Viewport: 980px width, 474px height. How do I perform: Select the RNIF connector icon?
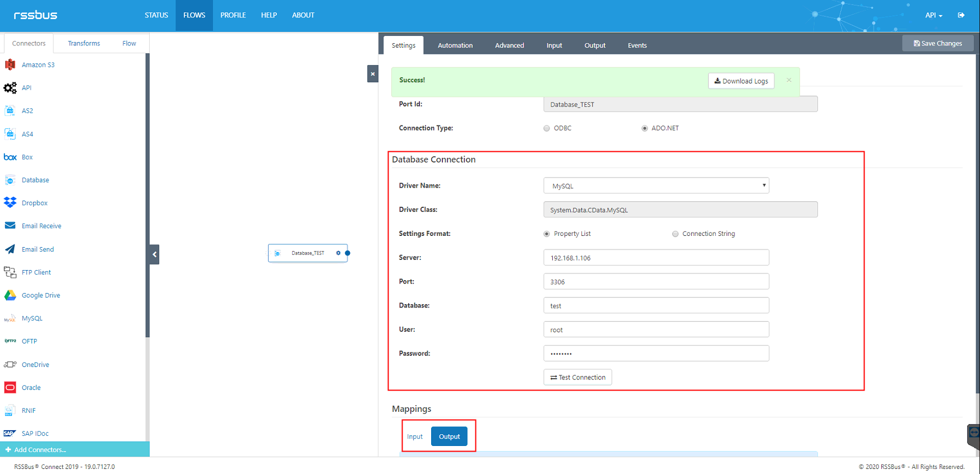coord(9,411)
